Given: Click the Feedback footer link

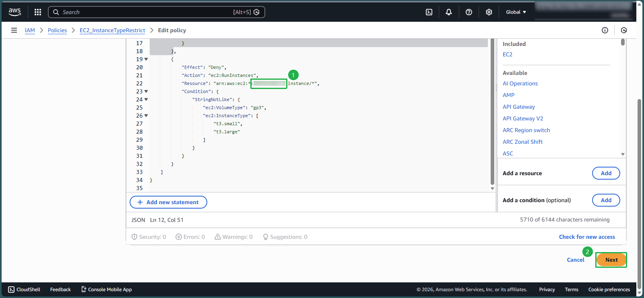Looking at the screenshot, I should 60,290.
